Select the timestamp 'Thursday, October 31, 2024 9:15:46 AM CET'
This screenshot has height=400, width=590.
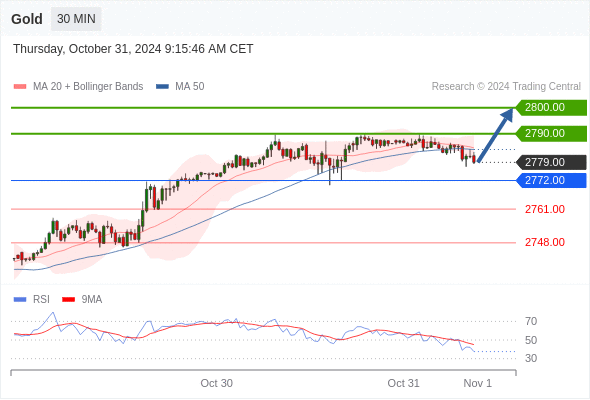(x=133, y=49)
